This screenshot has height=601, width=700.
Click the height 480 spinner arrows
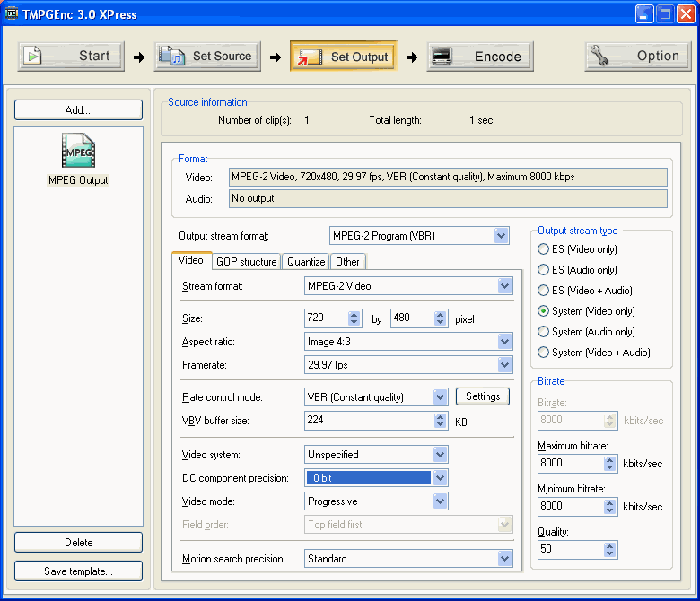point(440,318)
